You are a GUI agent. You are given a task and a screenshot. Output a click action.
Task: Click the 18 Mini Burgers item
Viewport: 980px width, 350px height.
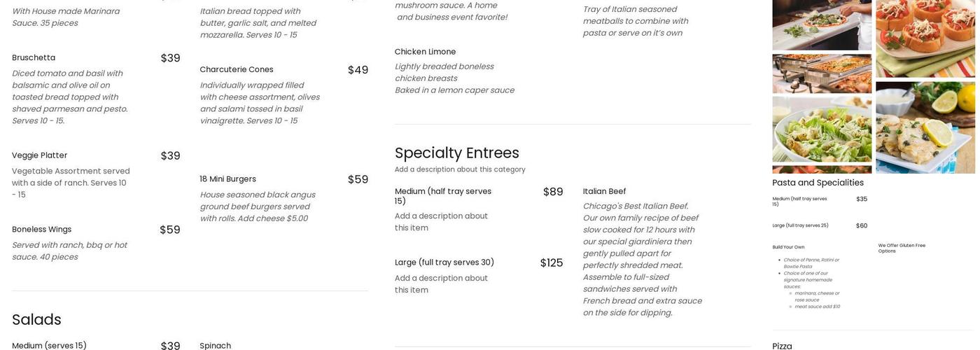[227, 179]
